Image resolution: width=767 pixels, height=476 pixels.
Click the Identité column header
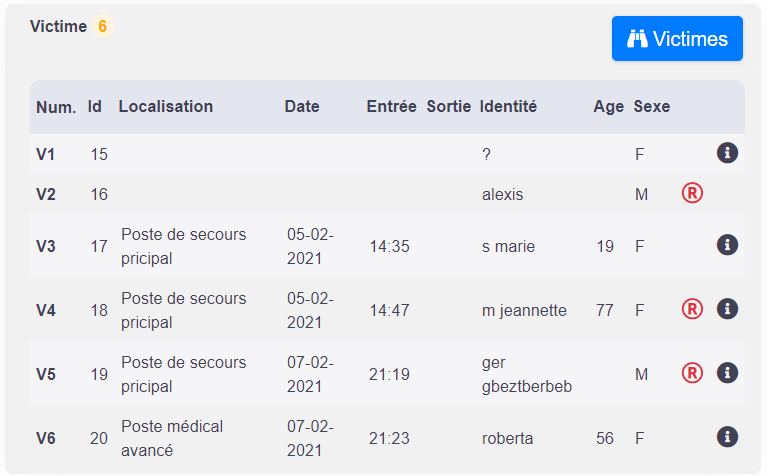click(x=508, y=107)
